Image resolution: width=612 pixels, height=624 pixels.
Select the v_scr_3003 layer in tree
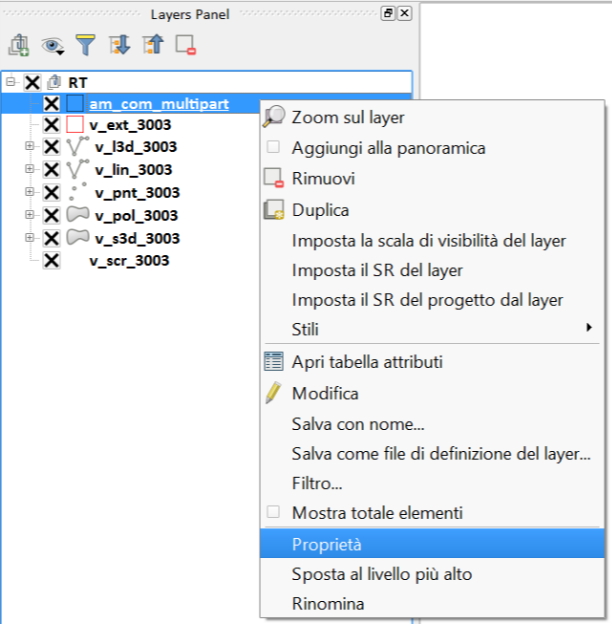(x=129, y=261)
